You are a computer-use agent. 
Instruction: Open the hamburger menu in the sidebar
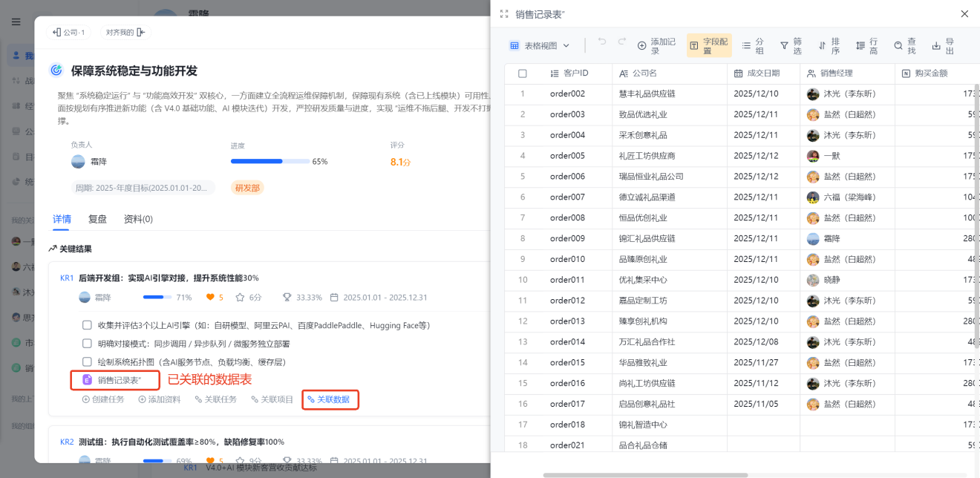16,22
